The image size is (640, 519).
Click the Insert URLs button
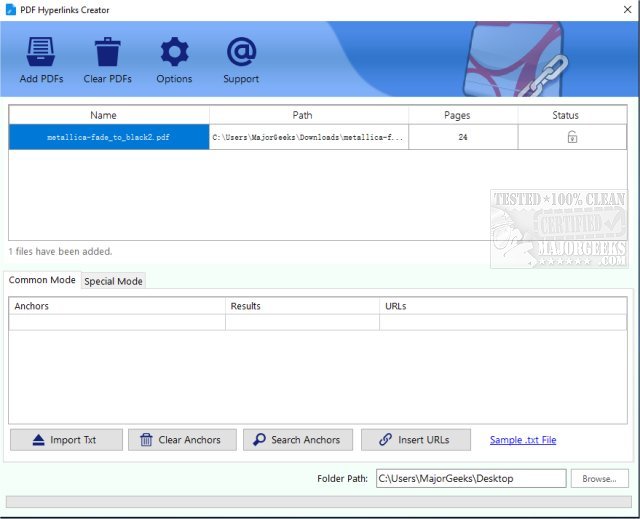point(415,440)
